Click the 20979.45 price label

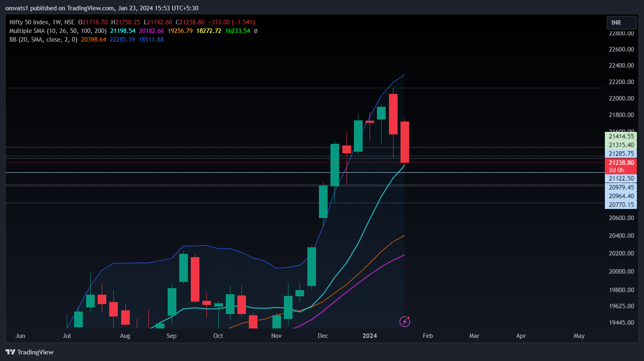(x=621, y=188)
